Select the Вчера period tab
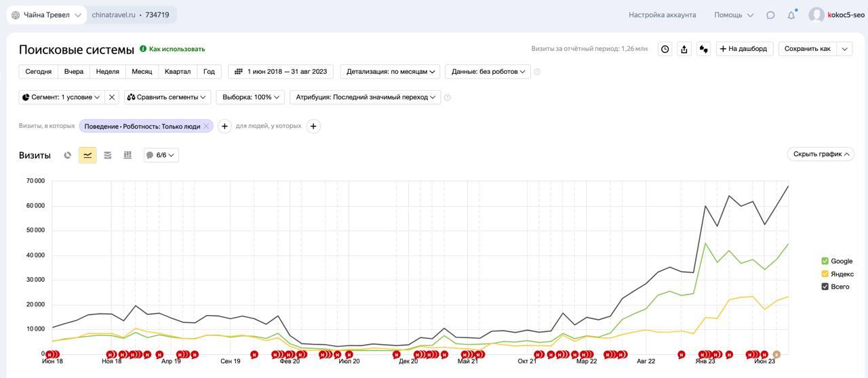This screenshot has height=378, width=868. click(x=74, y=71)
